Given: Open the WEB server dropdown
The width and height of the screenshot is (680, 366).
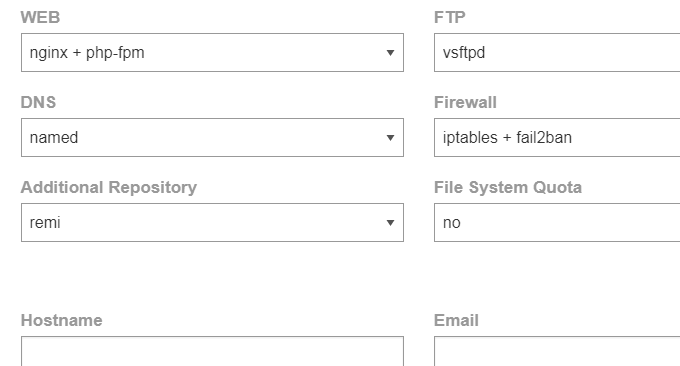Looking at the screenshot, I should coord(212,52).
